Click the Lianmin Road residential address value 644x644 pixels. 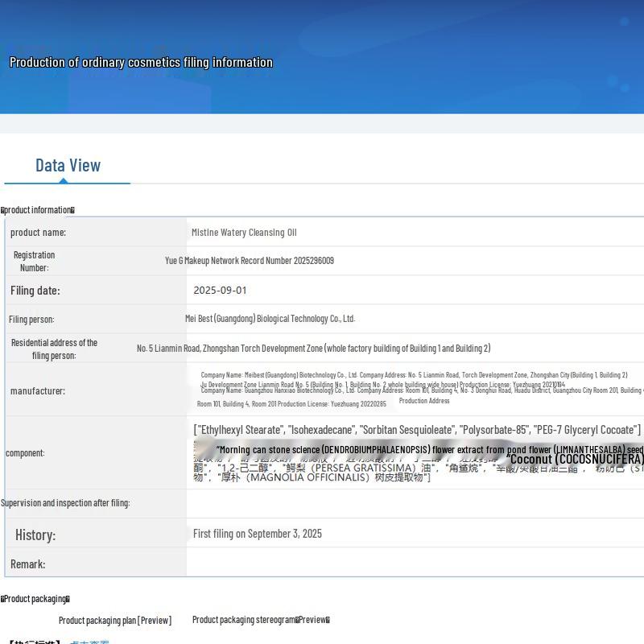click(x=313, y=349)
